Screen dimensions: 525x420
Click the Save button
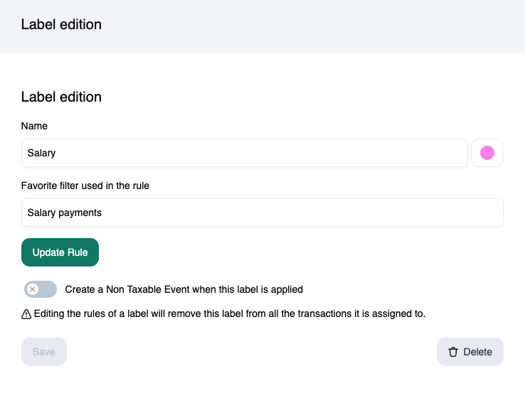tap(44, 352)
